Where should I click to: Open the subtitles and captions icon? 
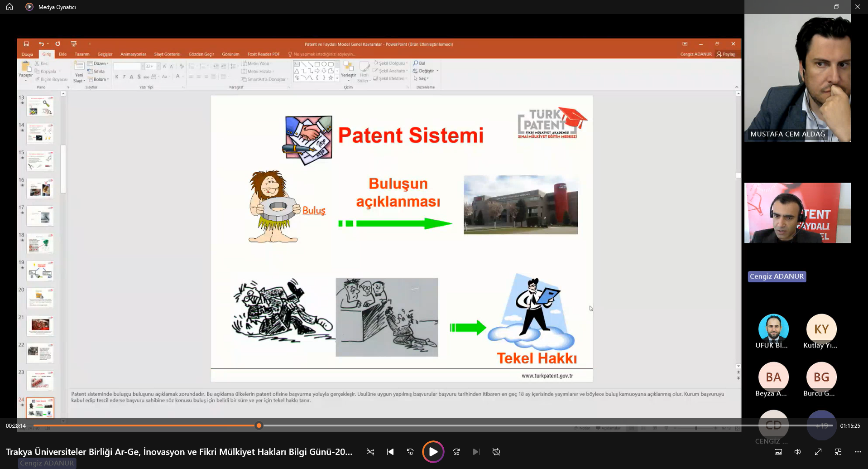778,452
